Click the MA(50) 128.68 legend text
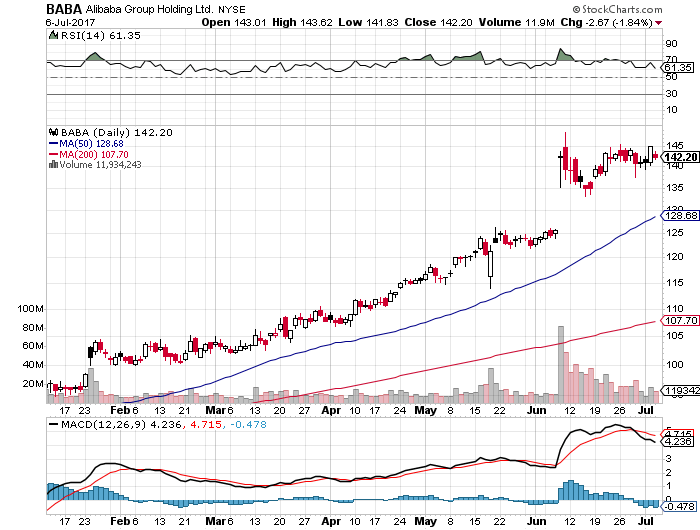This screenshot has width=700, height=530. point(91,144)
